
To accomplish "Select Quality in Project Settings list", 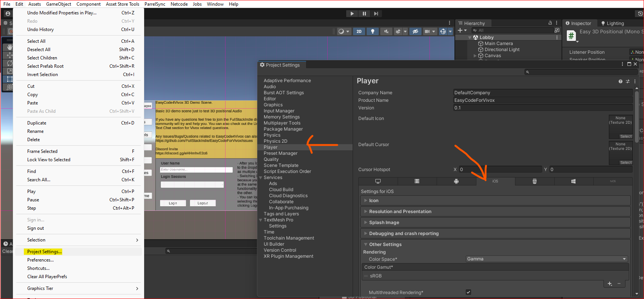I will pyautogui.click(x=271, y=159).
